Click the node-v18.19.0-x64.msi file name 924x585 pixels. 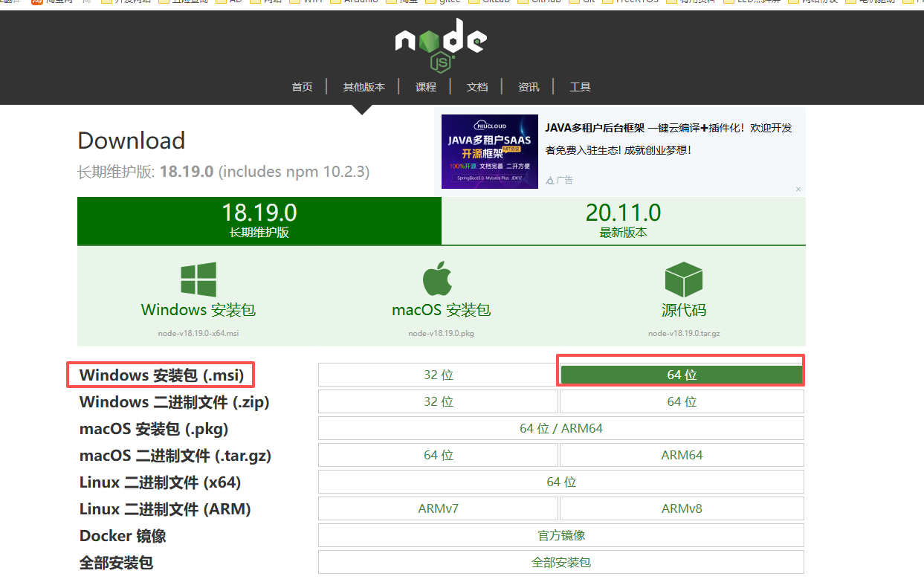point(198,333)
